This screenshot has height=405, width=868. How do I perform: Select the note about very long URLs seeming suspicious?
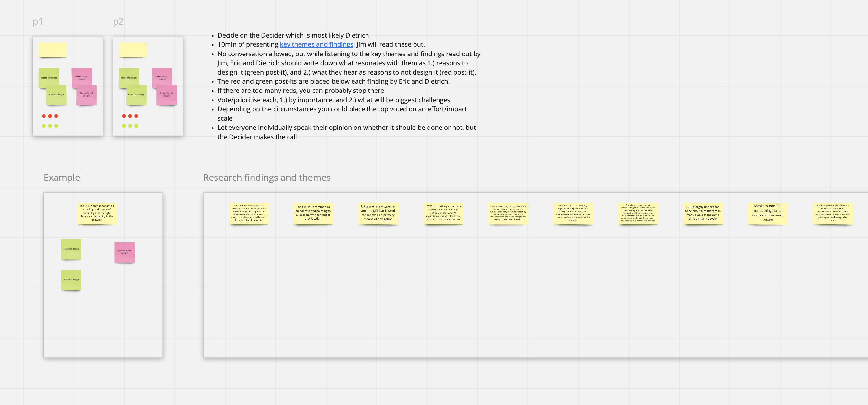[573, 214]
